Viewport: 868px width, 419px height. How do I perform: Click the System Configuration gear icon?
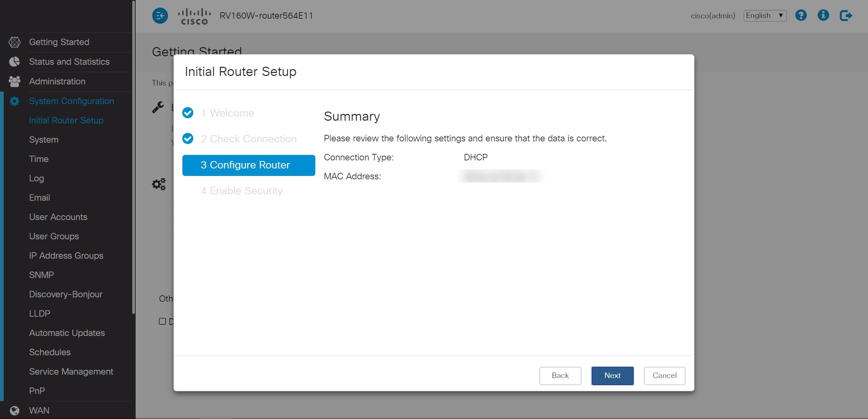(14, 101)
